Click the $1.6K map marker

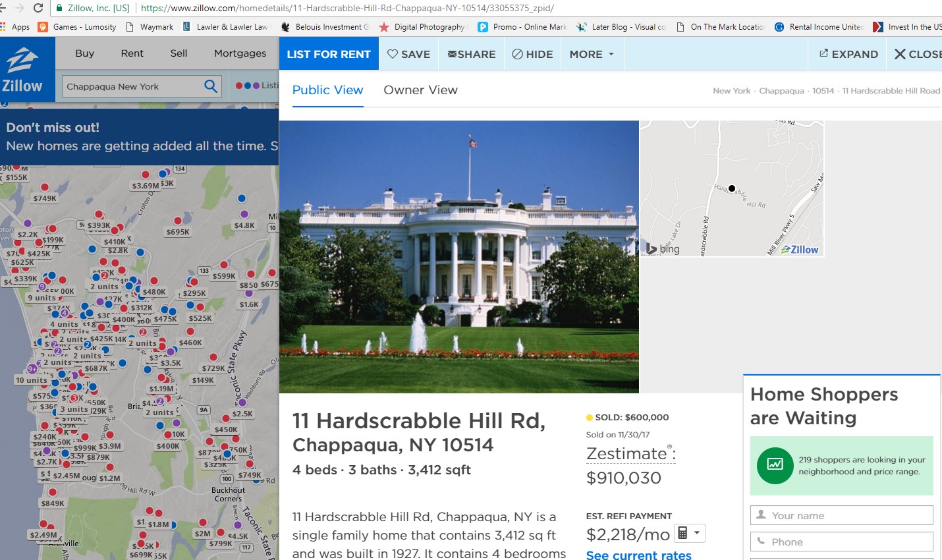pos(249,304)
